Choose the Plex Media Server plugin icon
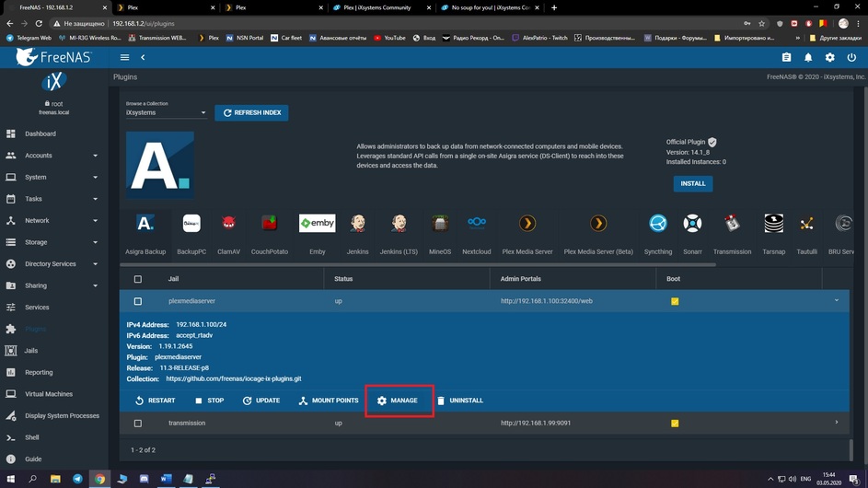This screenshot has height=488, width=868. pos(527,223)
